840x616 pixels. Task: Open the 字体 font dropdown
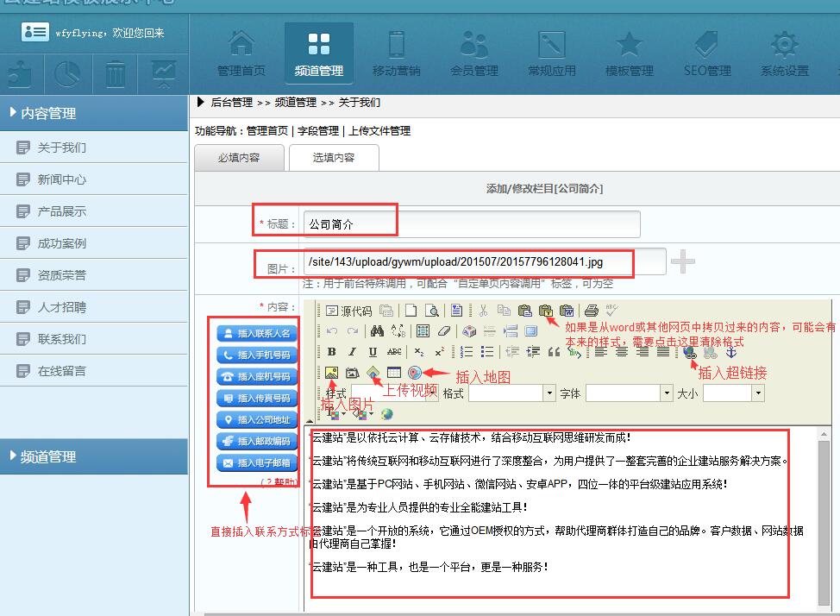667,393
